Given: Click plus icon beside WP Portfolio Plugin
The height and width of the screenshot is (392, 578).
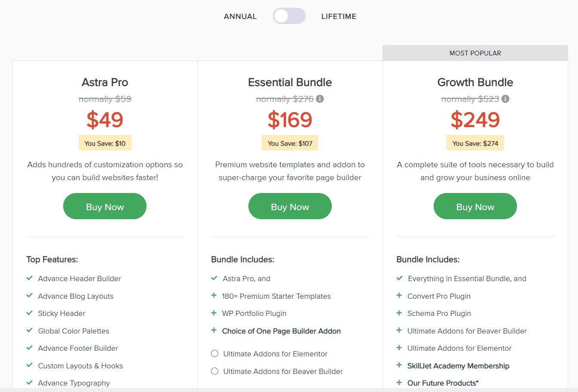Looking at the screenshot, I should coord(214,313).
